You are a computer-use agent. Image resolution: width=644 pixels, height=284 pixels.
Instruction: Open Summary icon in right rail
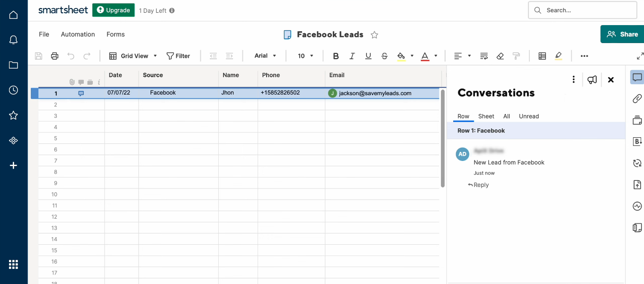point(637,228)
